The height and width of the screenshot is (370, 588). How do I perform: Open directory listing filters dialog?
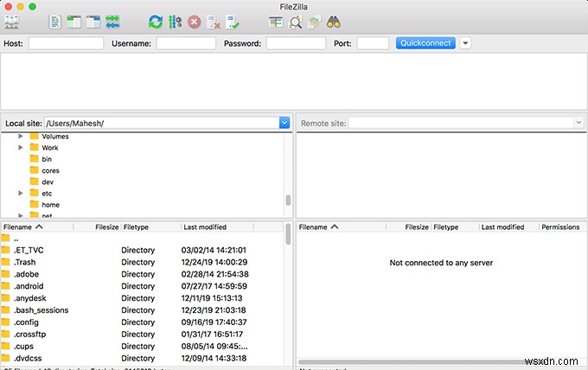click(276, 22)
